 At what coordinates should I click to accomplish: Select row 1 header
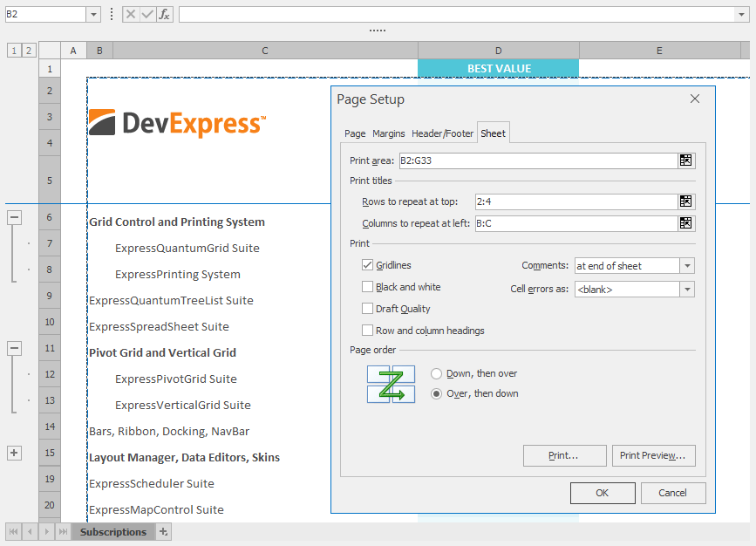click(x=50, y=69)
